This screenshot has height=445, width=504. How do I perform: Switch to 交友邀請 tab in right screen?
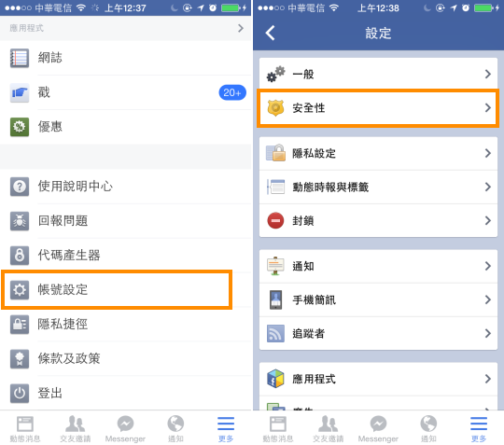[x=328, y=429]
